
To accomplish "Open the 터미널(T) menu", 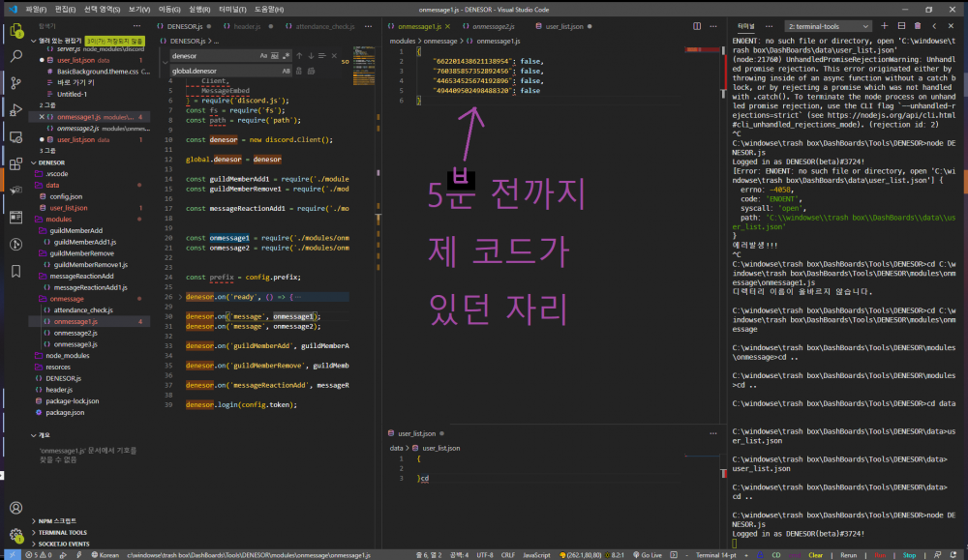I will [x=232, y=10].
